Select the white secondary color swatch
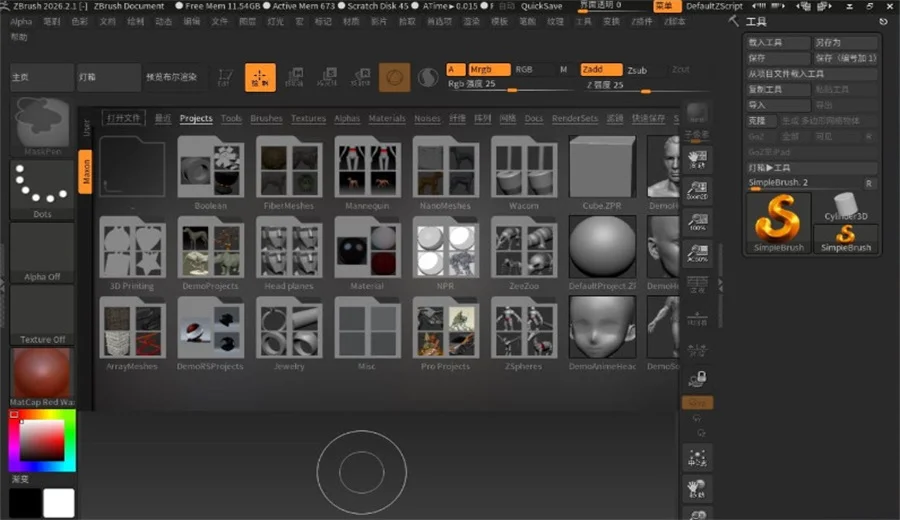Screen dimensions: 900x520 point(59,503)
